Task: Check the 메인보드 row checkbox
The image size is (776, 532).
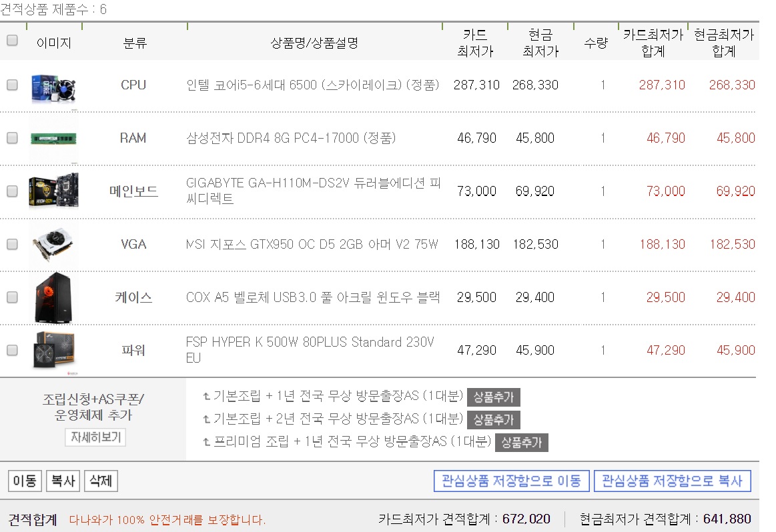Action: pos(12,191)
